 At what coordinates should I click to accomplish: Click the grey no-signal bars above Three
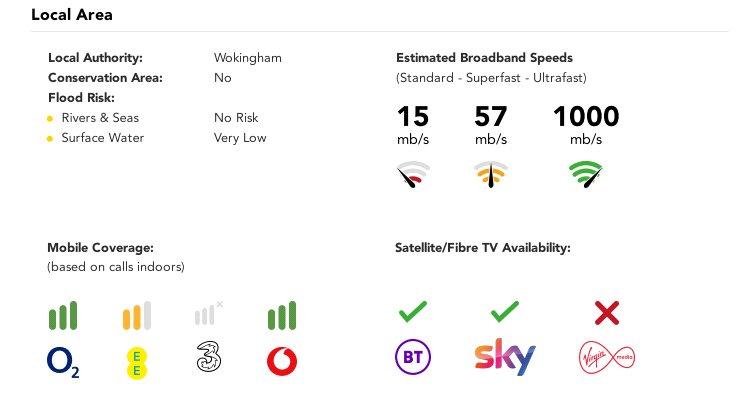208,313
